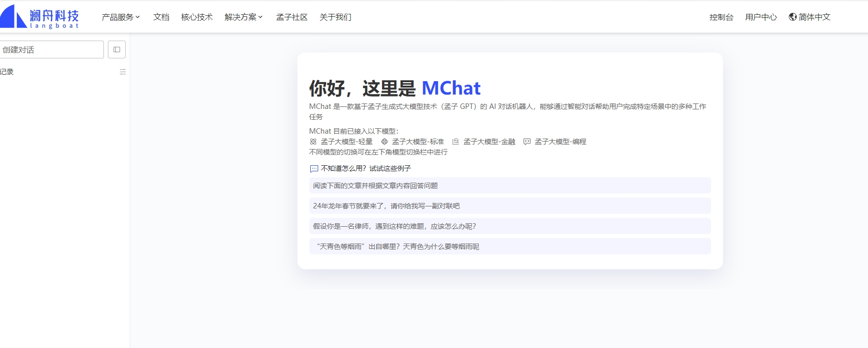Click the 孟子大模型-编程 label
This screenshot has width=868, height=348.
click(x=561, y=142)
